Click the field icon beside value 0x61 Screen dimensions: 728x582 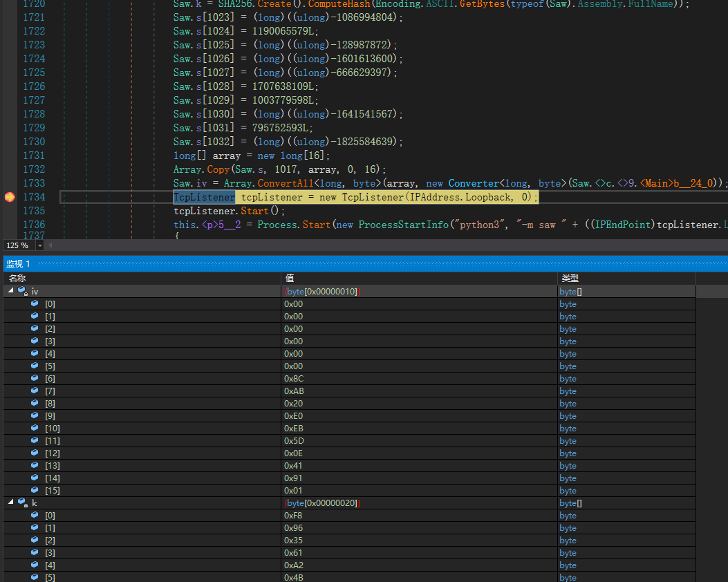35,552
